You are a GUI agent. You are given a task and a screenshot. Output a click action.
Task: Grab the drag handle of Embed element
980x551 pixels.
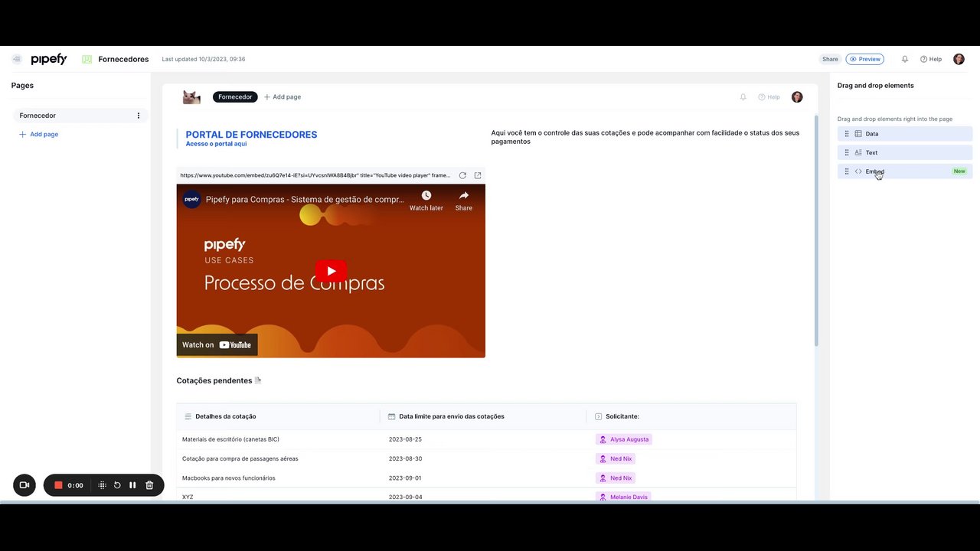pos(847,171)
